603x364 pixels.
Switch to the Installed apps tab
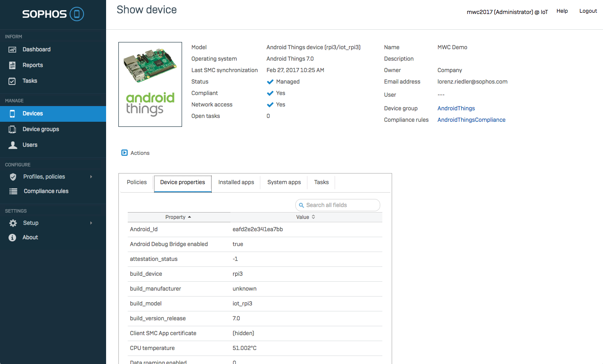236,182
